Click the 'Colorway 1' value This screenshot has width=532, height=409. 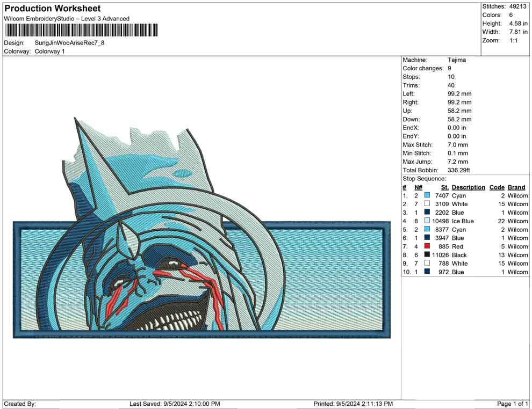click(x=49, y=52)
